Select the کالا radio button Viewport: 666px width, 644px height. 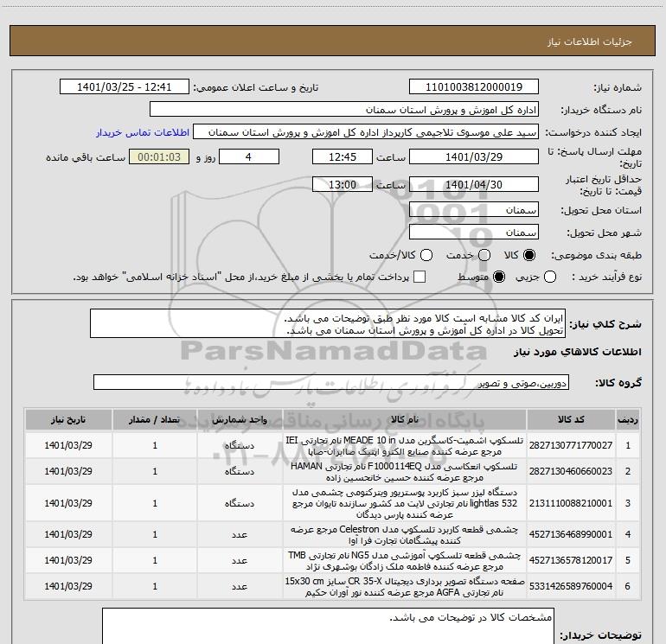[x=529, y=255]
